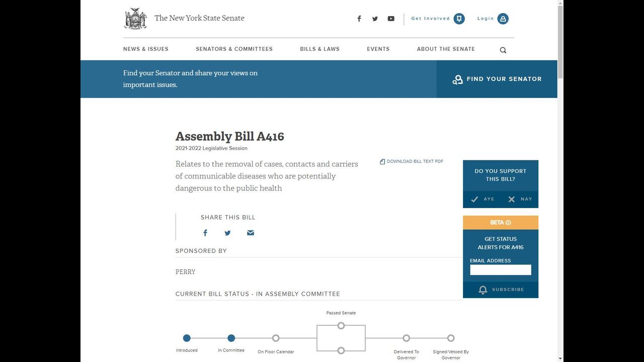Share this bill by email
This screenshot has height=362, width=644.
click(x=251, y=233)
